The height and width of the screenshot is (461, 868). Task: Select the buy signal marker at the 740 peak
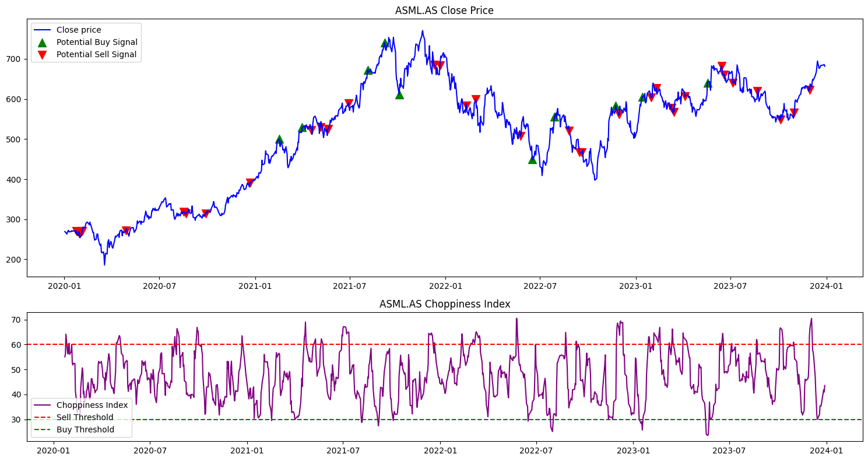coord(385,43)
